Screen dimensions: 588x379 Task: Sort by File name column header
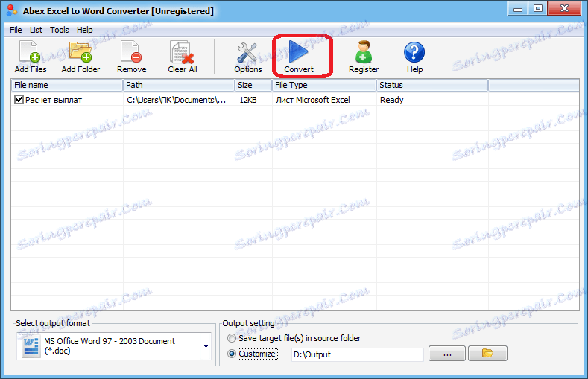67,85
